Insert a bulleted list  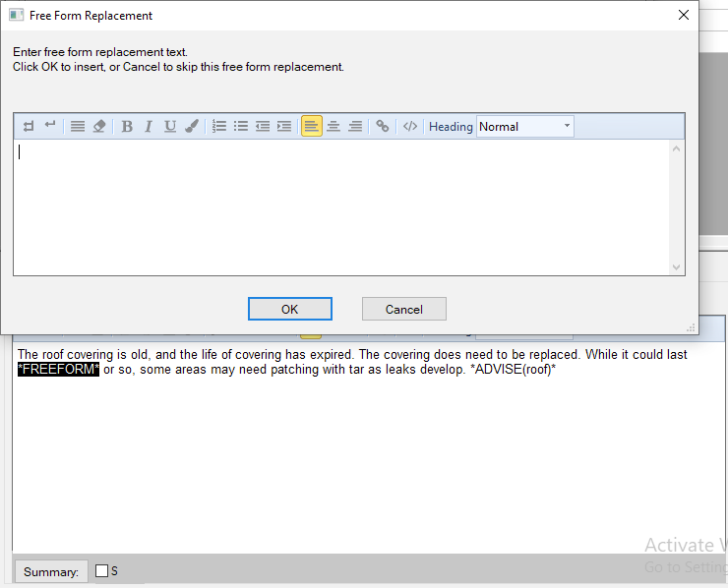(241, 126)
